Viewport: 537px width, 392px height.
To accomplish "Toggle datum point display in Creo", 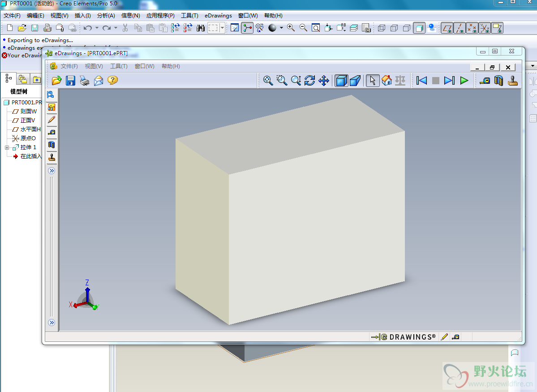I will pyautogui.click(x=472, y=28).
